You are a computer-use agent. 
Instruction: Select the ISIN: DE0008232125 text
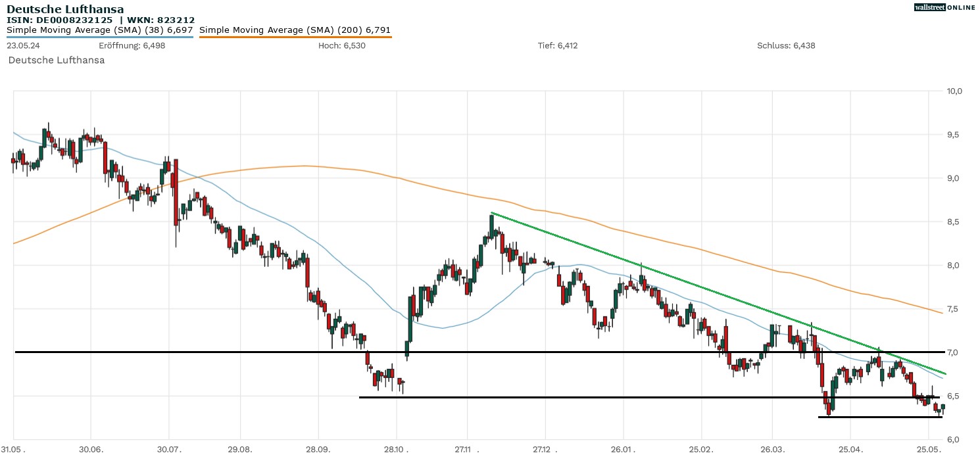61,20
